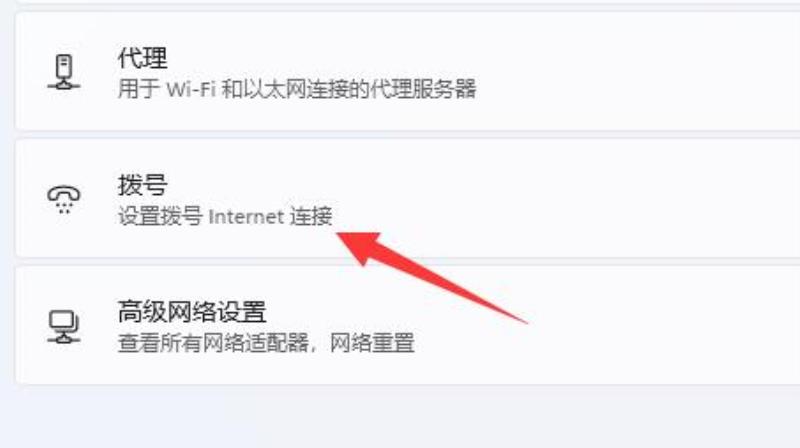Click the advanced network settings computer icon
The width and height of the screenshot is (800, 448).
click(64, 327)
